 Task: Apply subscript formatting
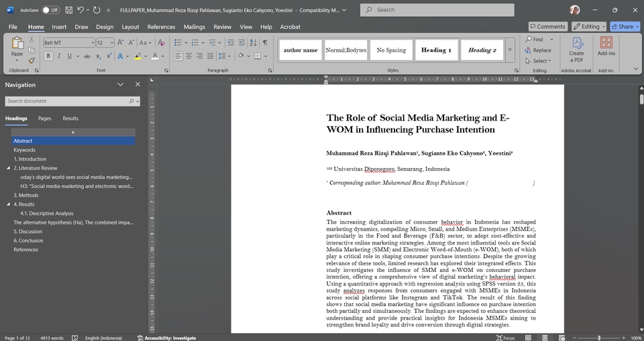[x=99, y=56]
